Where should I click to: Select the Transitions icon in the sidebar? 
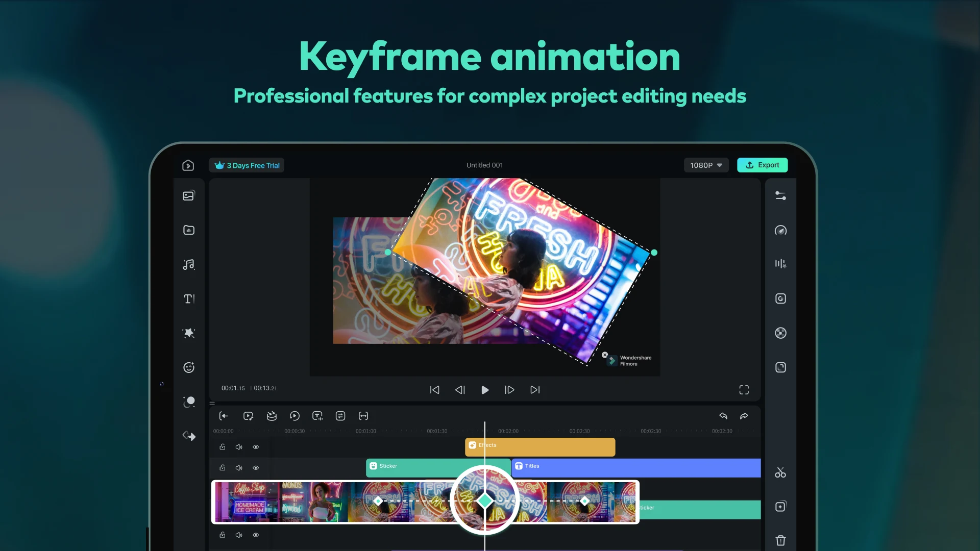point(189,436)
